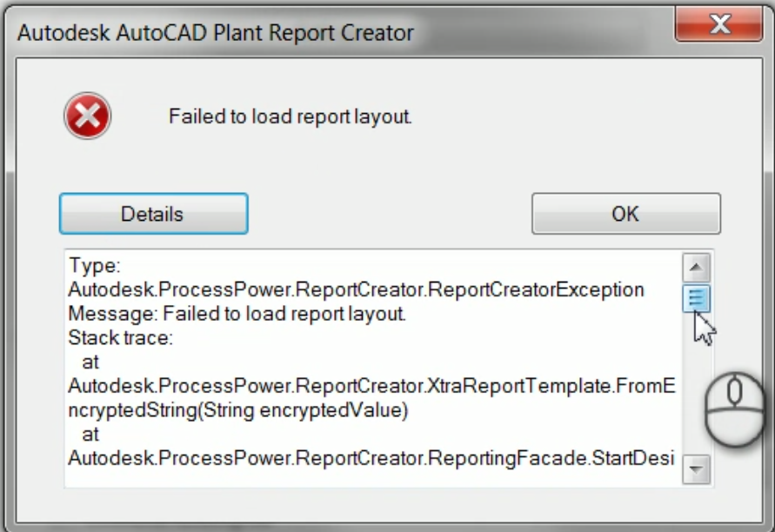
Task: Click the 'ncryptedString(String encryptedValue)' line
Action: pos(237,410)
